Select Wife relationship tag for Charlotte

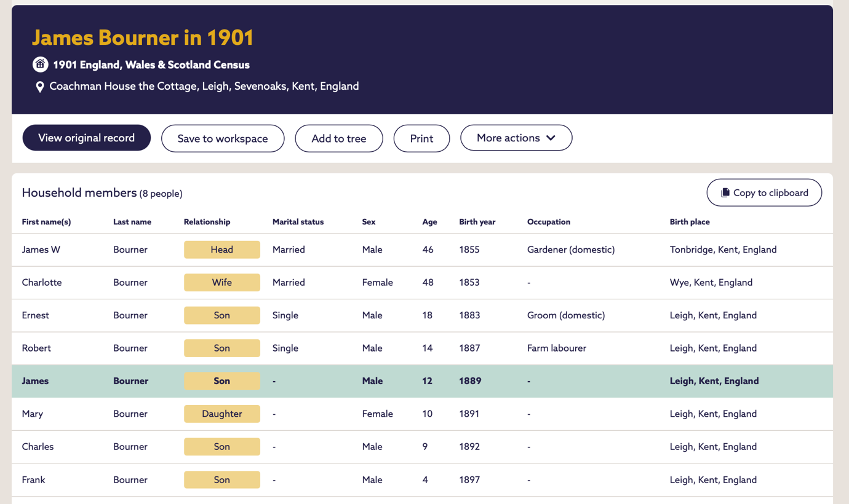click(x=222, y=283)
